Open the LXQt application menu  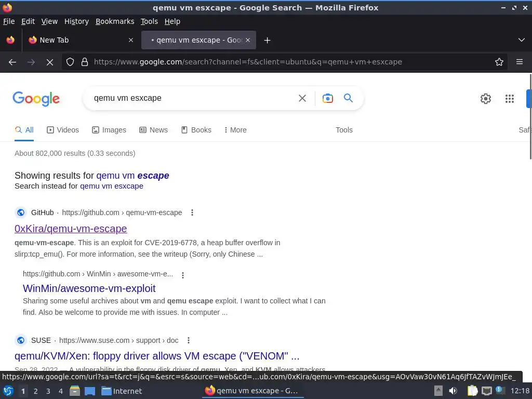tap(8, 391)
